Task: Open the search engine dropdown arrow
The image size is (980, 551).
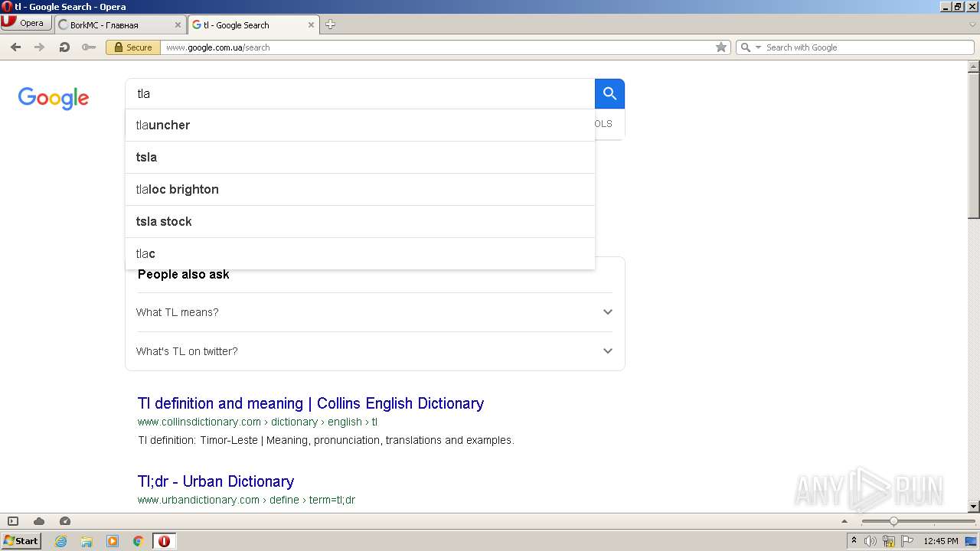Action: [759, 47]
